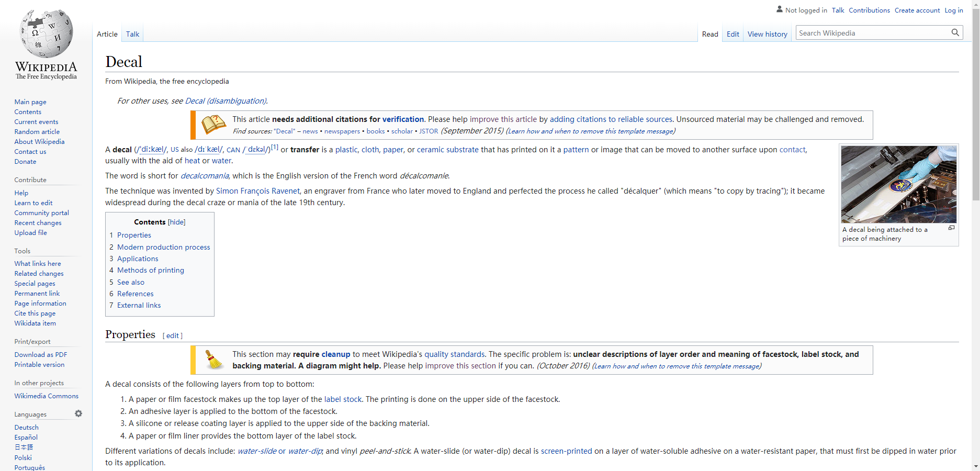Open the Languages settings gear icon
980x471 pixels.
(78, 413)
